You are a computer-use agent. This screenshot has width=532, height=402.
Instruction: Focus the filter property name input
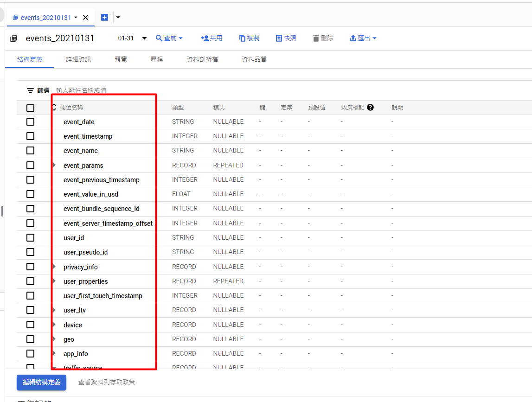[82, 90]
